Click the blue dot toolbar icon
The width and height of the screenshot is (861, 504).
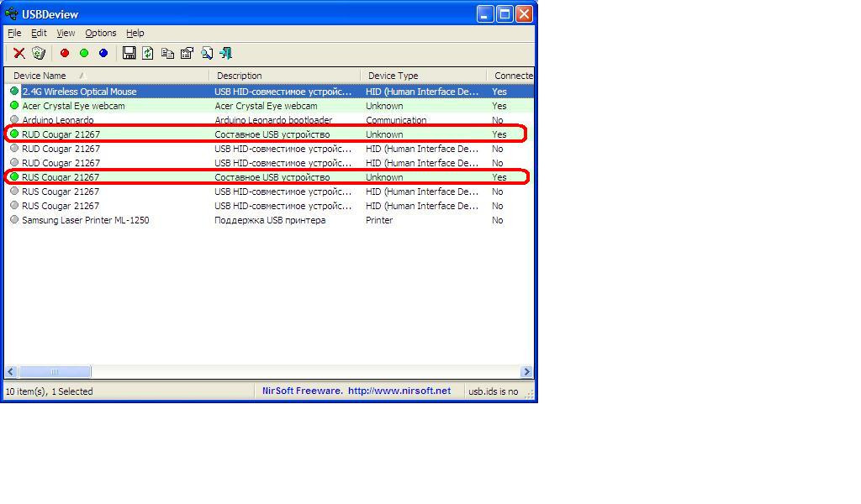coord(103,53)
